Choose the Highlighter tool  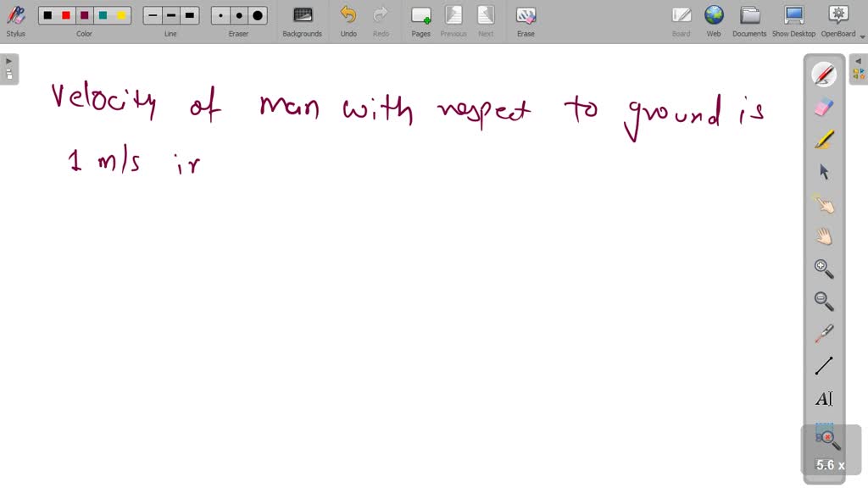(x=824, y=139)
